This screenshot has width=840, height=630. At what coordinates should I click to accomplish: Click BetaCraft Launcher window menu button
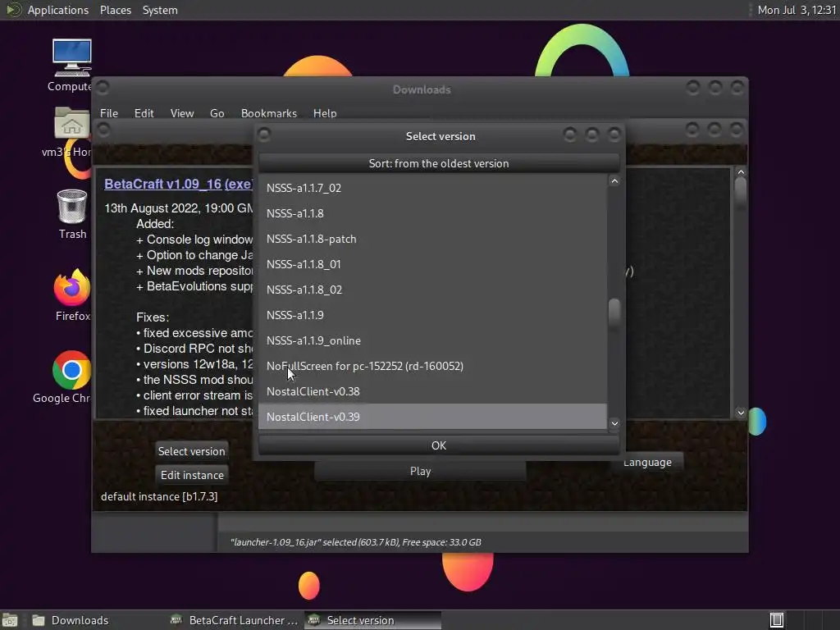coord(103,130)
